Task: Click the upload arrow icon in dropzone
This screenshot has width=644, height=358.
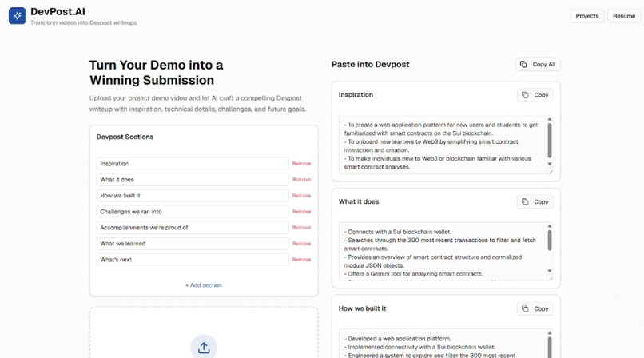Action: coord(204,348)
